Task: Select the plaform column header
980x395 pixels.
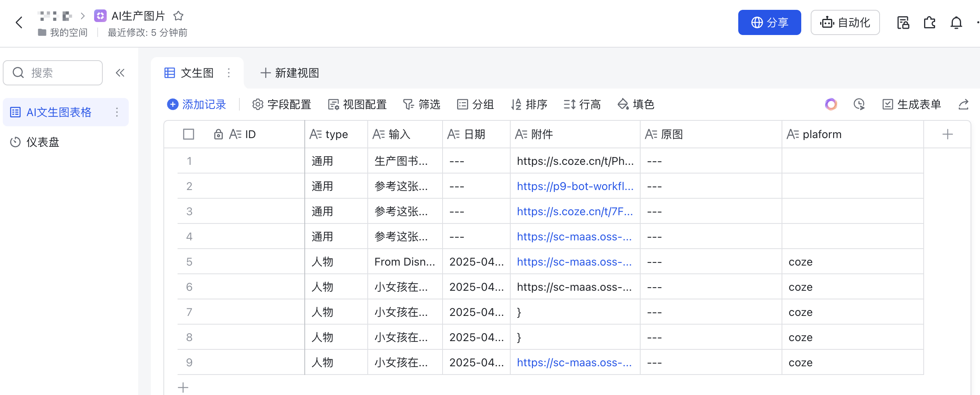Action: click(x=853, y=134)
